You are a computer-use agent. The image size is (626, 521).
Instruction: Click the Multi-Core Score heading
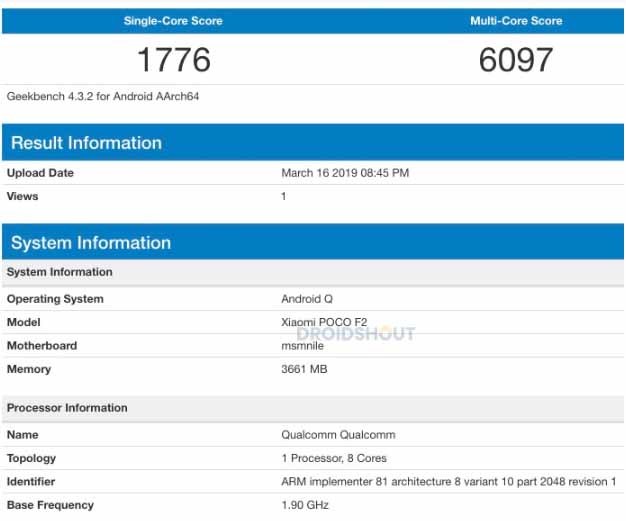tap(516, 21)
